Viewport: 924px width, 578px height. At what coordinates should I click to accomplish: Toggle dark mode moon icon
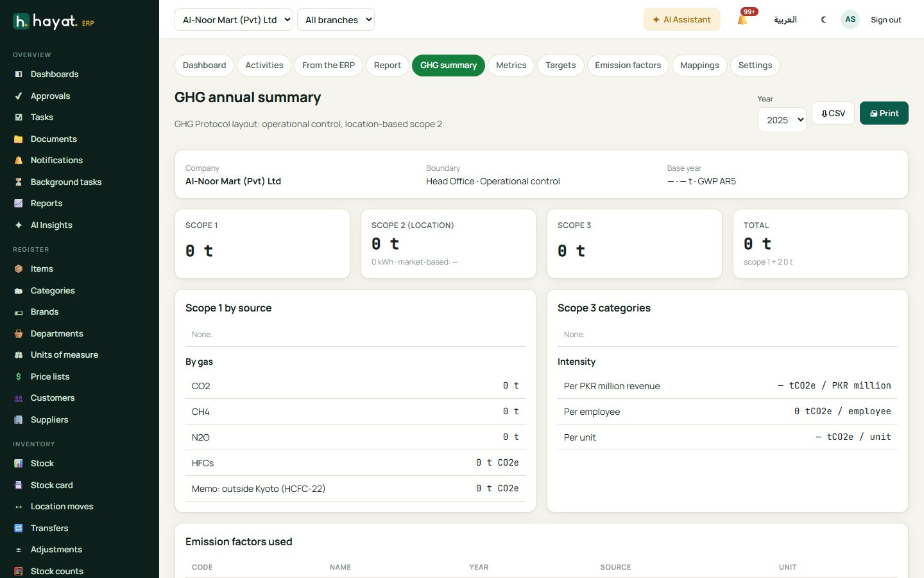pos(824,20)
